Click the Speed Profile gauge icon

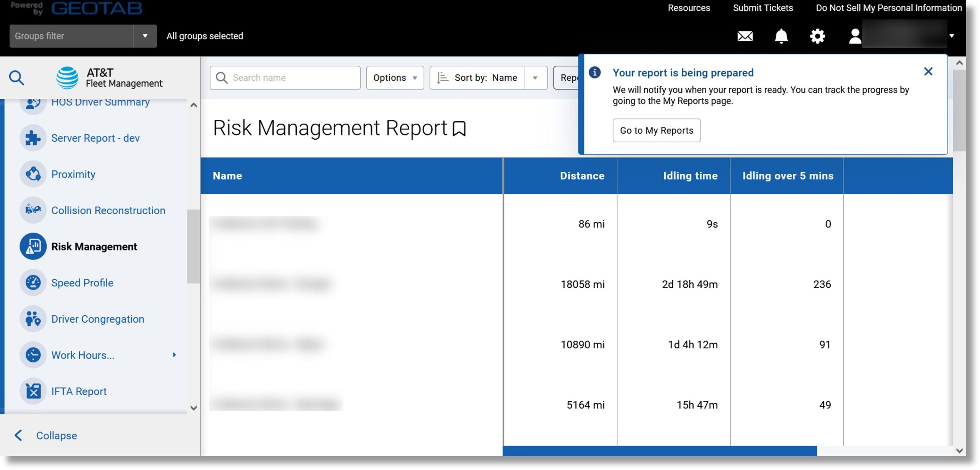coord(33,282)
